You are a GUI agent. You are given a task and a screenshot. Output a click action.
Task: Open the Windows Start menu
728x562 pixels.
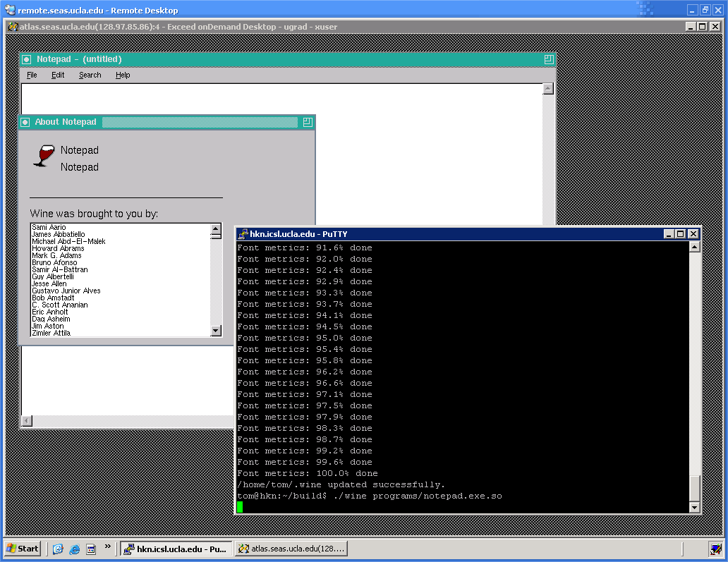click(x=23, y=549)
